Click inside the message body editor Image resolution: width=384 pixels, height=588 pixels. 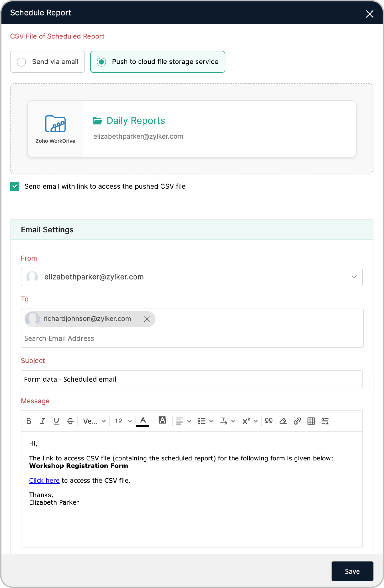coord(192,489)
